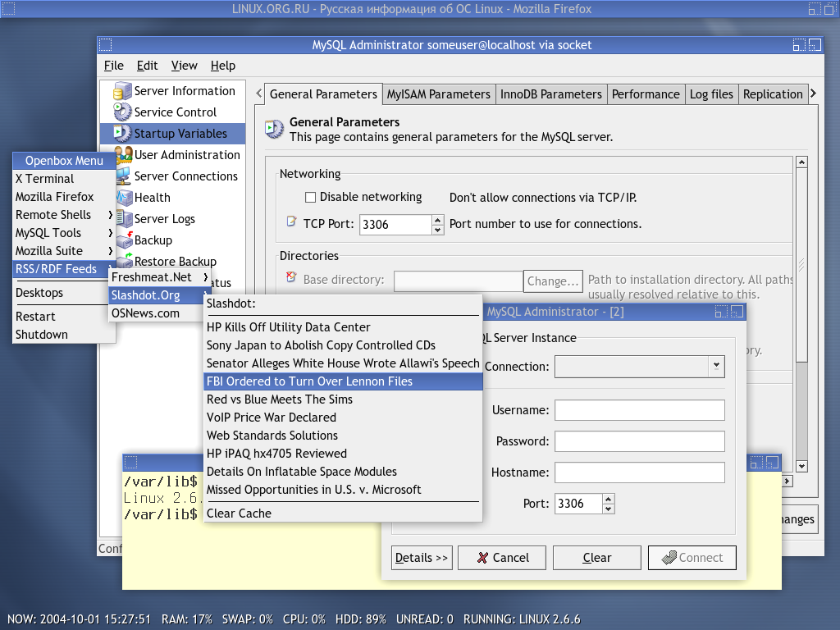Choose Desktops in Openbox Menu
The width and height of the screenshot is (840, 630).
64,293
